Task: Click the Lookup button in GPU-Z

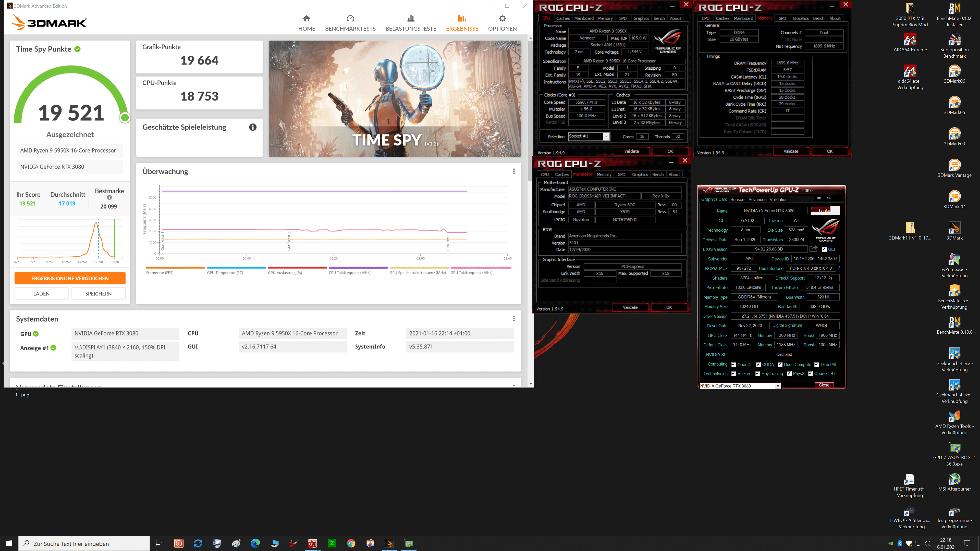Action: coord(825,211)
